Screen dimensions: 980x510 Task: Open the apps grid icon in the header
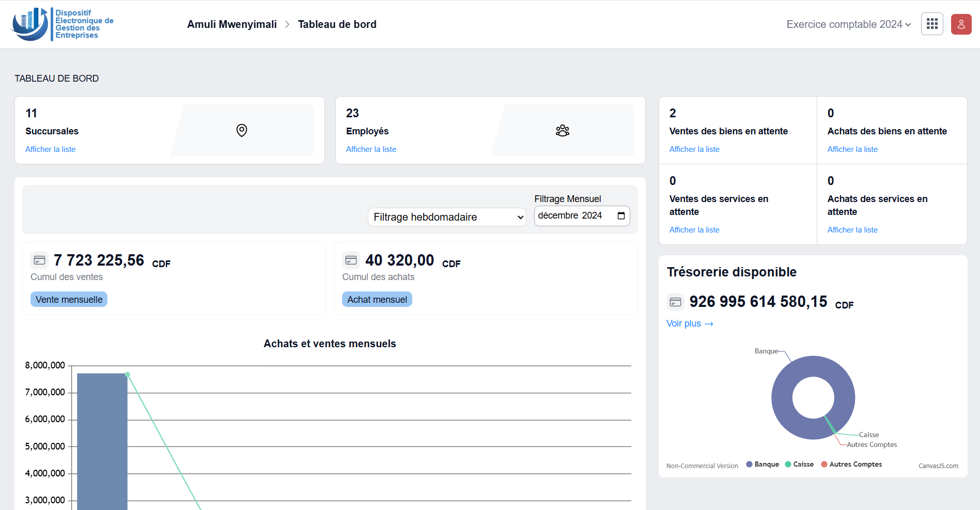932,24
